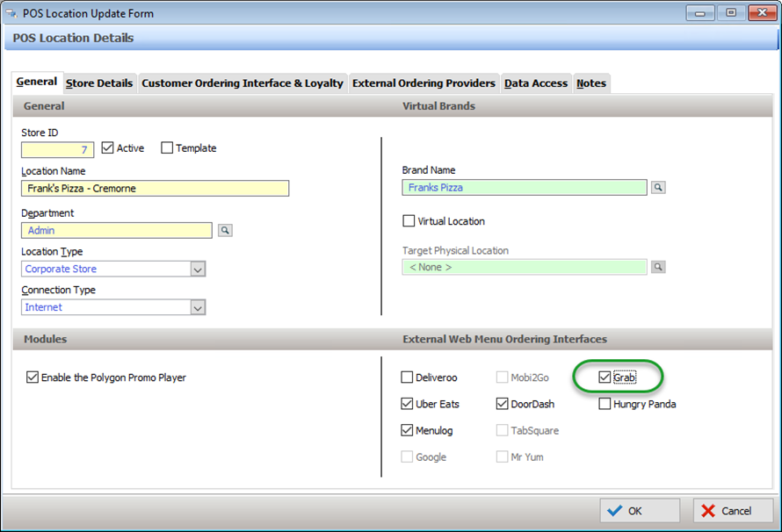Click the Store ID field

click(57, 150)
